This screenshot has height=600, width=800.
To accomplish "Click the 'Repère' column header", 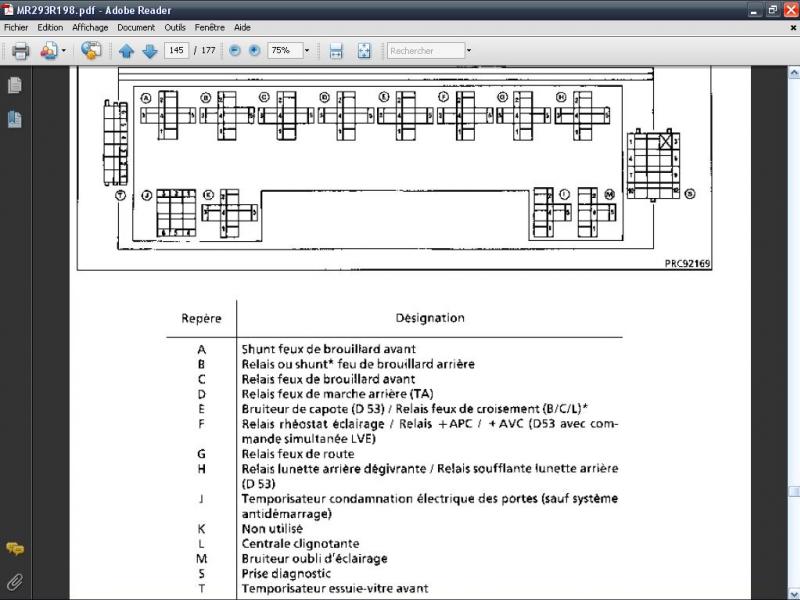I will pyautogui.click(x=201, y=318).
